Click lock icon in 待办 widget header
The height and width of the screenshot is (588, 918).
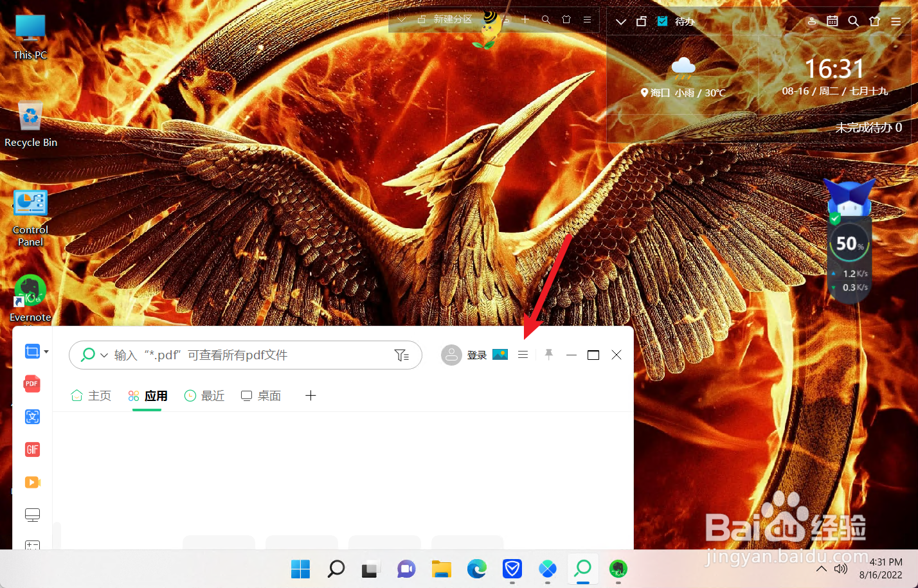tap(641, 21)
